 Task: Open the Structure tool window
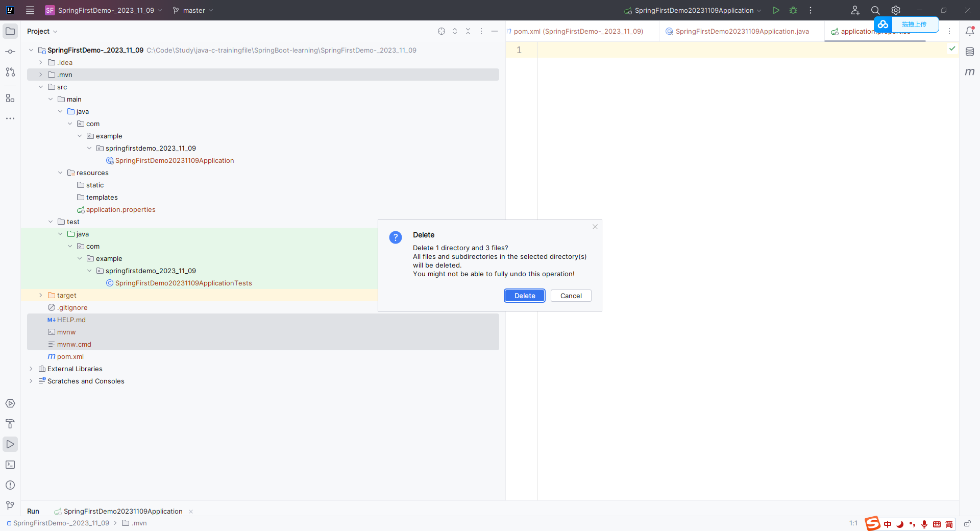pos(10,98)
